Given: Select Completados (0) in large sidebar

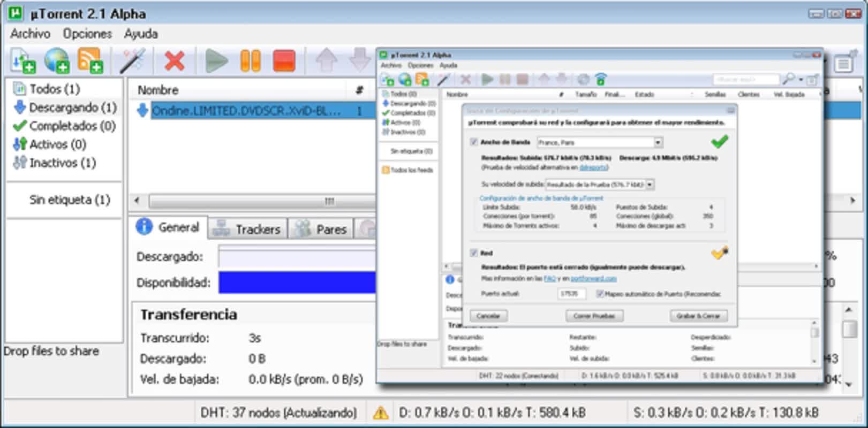Looking at the screenshot, I should [x=65, y=126].
